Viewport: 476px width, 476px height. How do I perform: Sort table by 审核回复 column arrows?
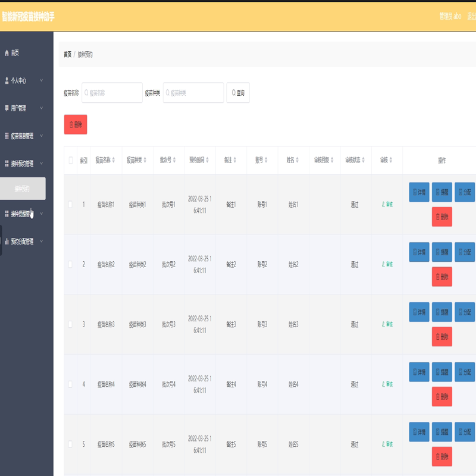coord(332,160)
